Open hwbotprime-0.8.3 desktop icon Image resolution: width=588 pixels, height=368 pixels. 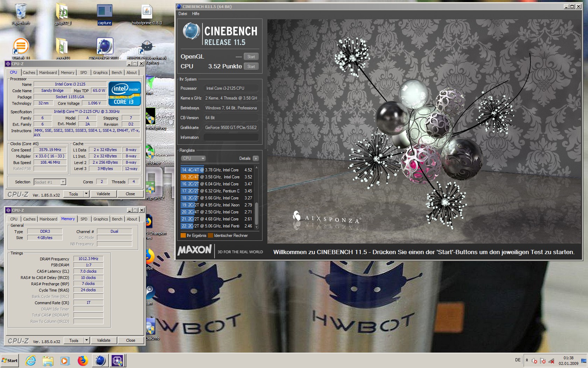pos(147,14)
